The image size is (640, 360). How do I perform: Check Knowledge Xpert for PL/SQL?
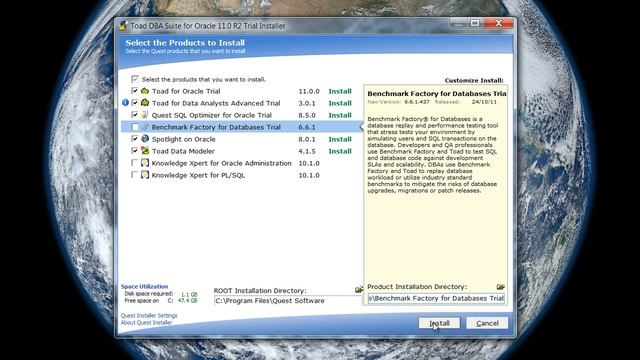click(x=134, y=175)
